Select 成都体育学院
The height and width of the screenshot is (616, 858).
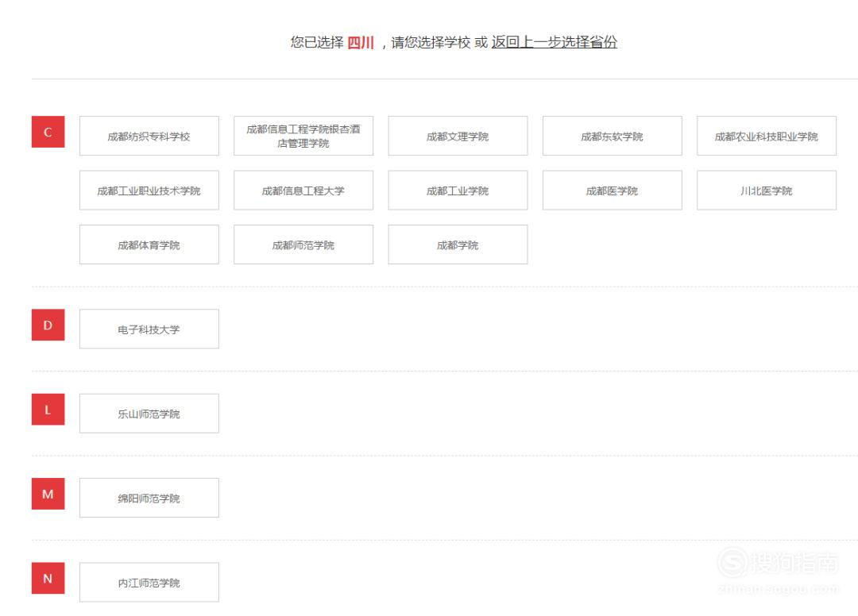point(149,244)
